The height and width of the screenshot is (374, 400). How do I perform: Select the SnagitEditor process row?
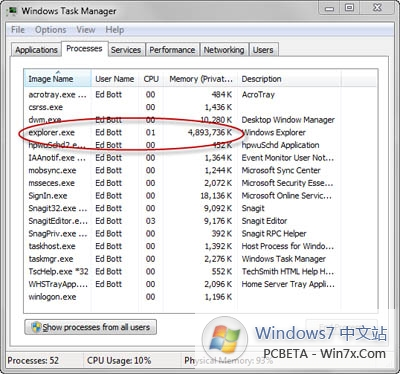[x=200, y=221]
